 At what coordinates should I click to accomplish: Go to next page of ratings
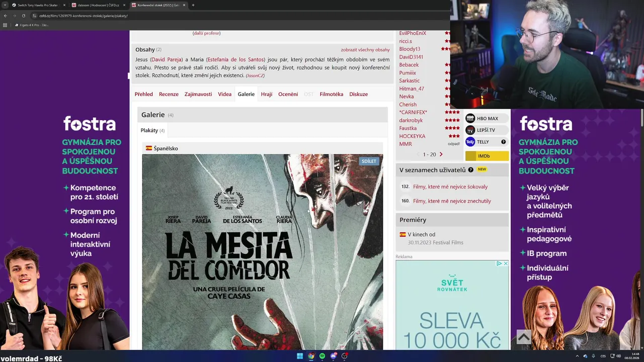pyautogui.click(x=441, y=154)
